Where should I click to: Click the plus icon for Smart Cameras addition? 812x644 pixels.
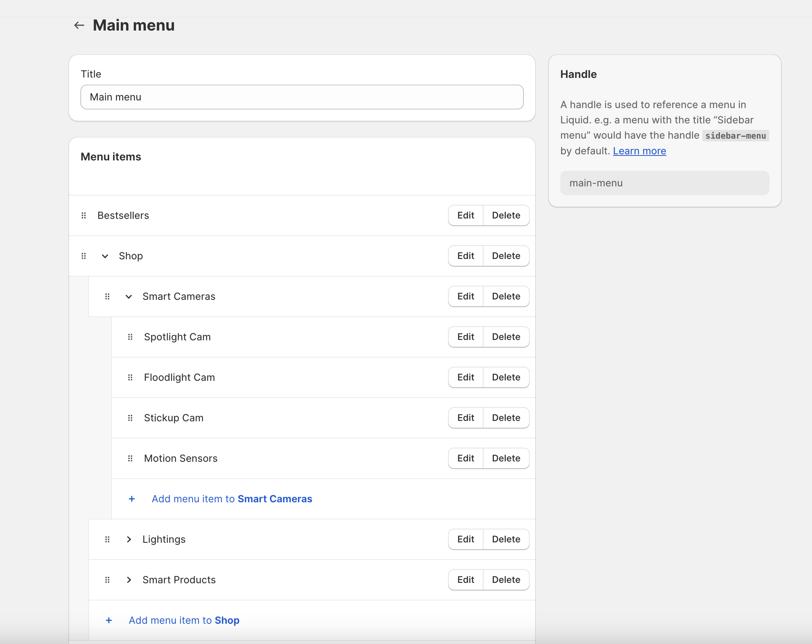pos(132,499)
